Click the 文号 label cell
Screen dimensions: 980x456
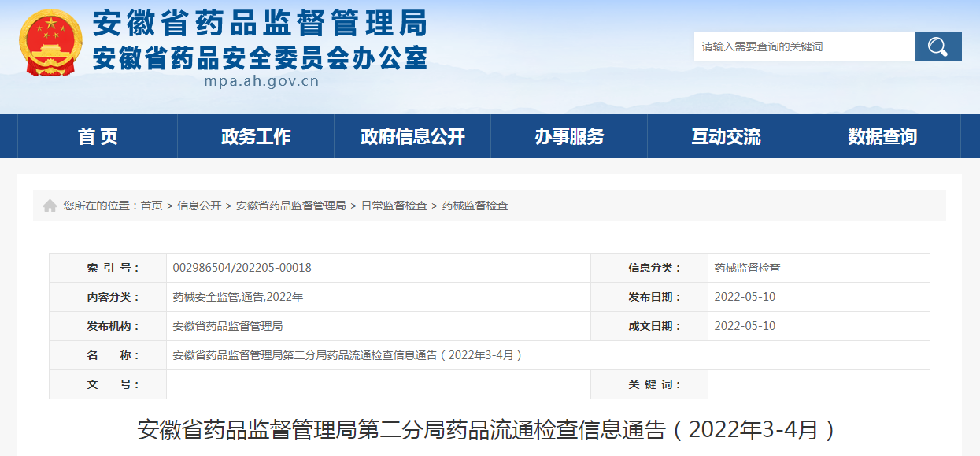(108, 384)
